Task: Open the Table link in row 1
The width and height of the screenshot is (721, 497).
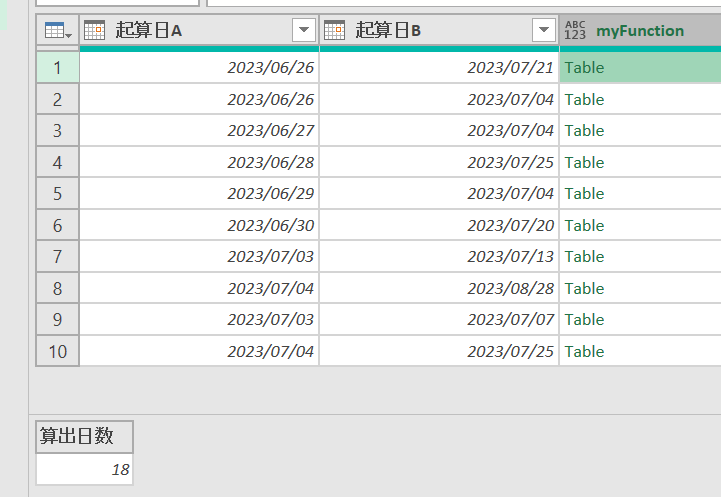Action: point(585,68)
